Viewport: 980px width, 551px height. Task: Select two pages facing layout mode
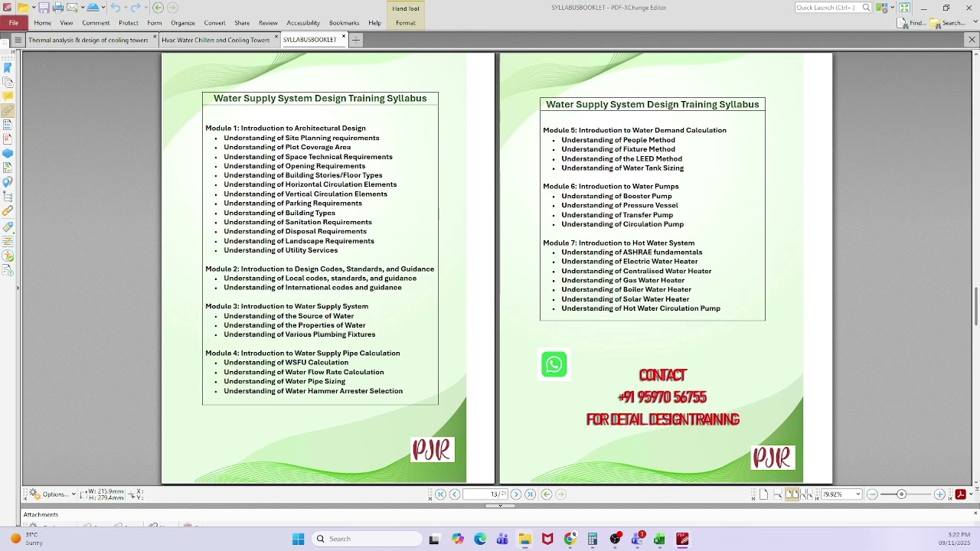(x=792, y=494)
